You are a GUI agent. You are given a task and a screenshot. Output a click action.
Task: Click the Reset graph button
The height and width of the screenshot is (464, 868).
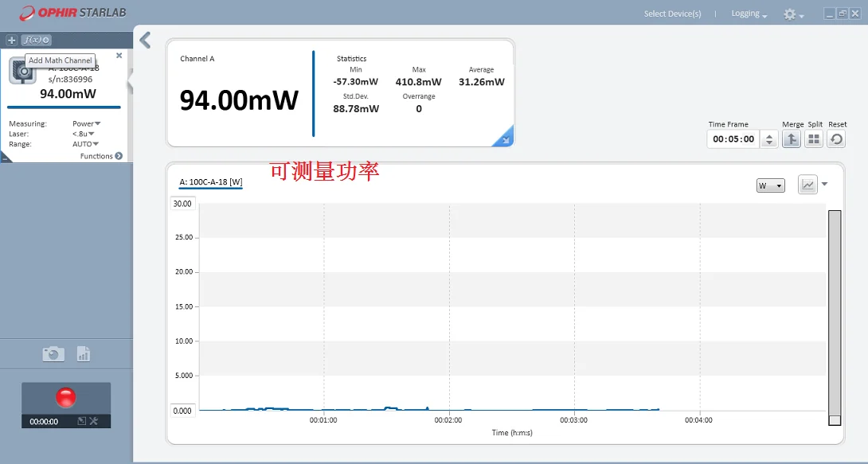836,138
